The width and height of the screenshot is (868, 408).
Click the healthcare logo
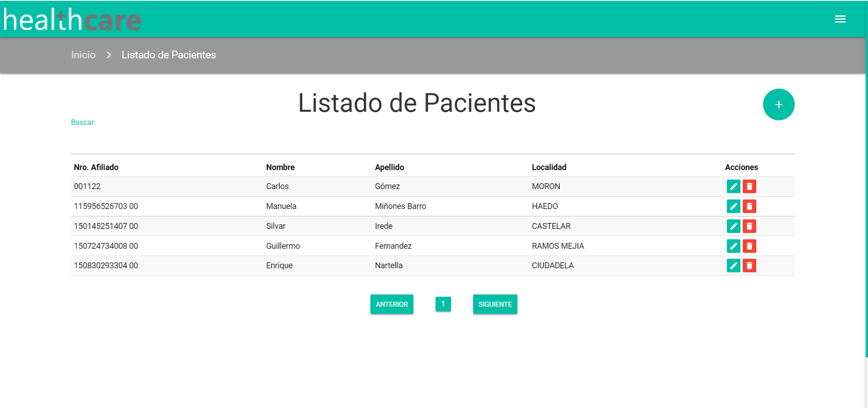(72, 20)
